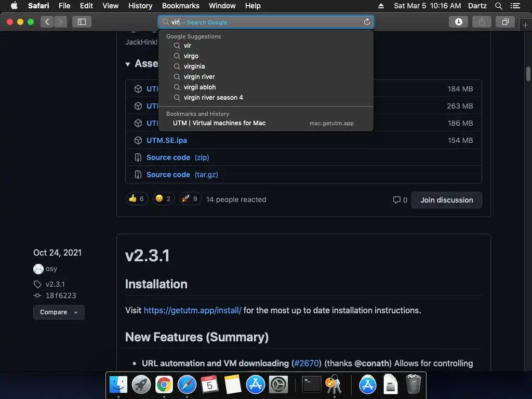Open the View menu

tap(111, 6)
